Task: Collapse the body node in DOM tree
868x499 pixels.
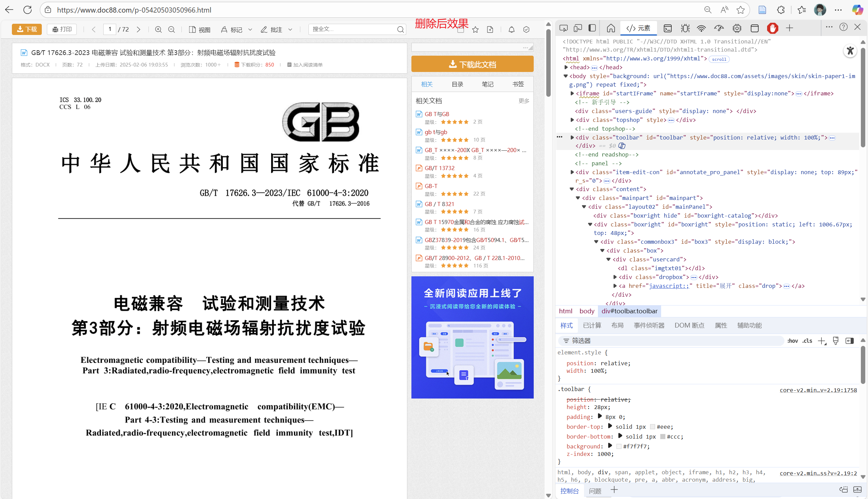Action: [x=566, y=76]
